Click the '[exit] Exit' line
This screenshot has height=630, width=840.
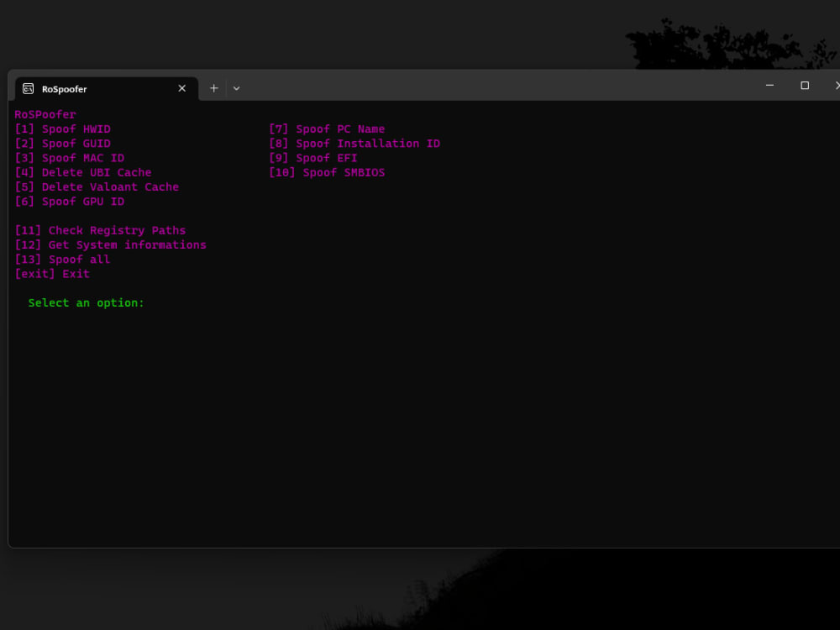(x=52, y=274)
